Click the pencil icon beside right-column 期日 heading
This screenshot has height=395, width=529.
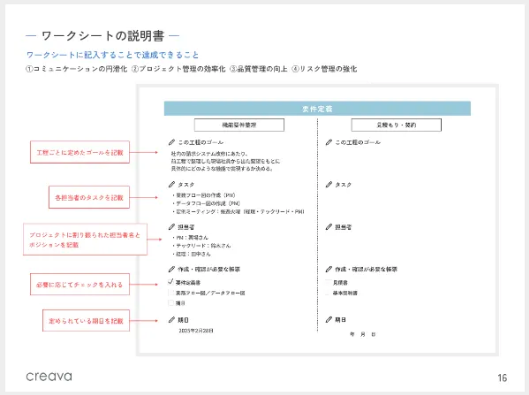[x=329, y=320]
